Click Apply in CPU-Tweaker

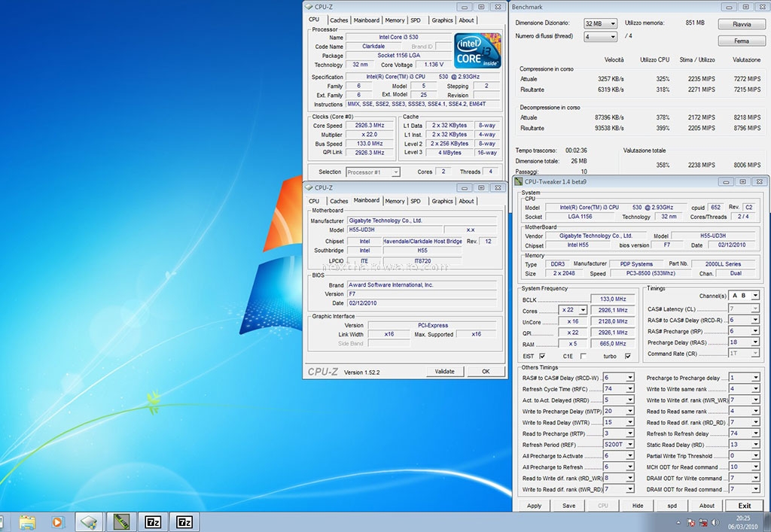tap(534, 506)
